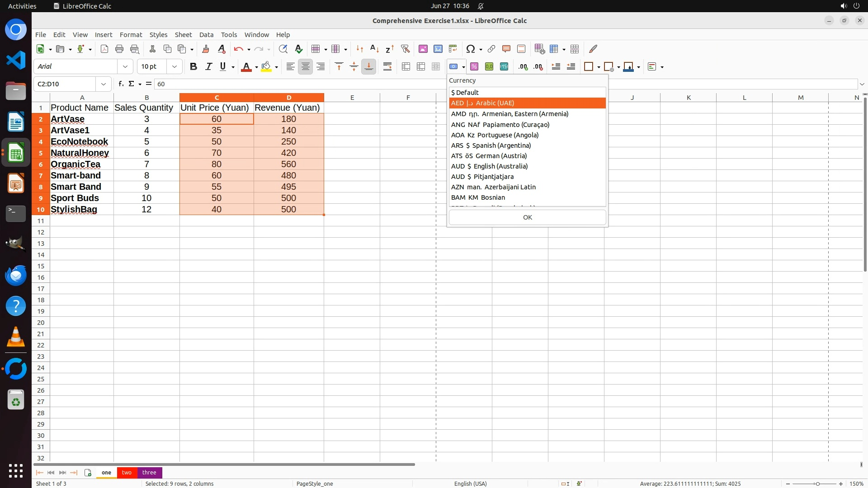The image size is (868, 488).
Task: Click the Merge and Center Cells icon
Action: (x=406, y=67)
